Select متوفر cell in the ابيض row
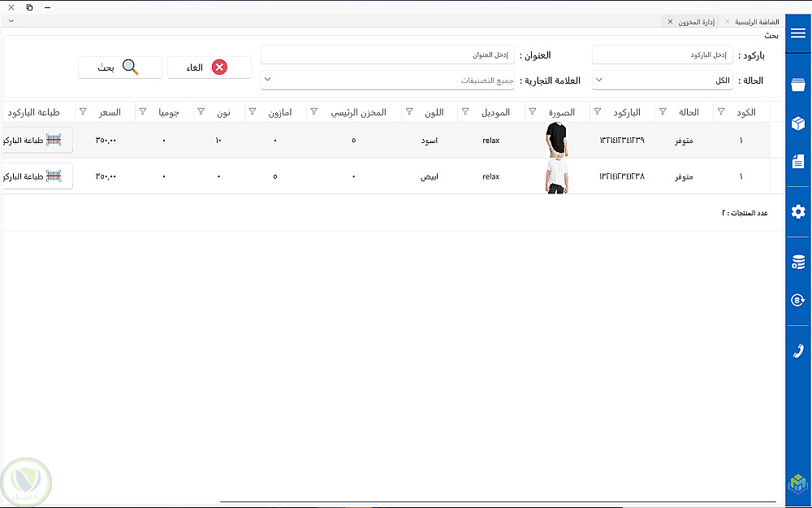 coord(684,176)
